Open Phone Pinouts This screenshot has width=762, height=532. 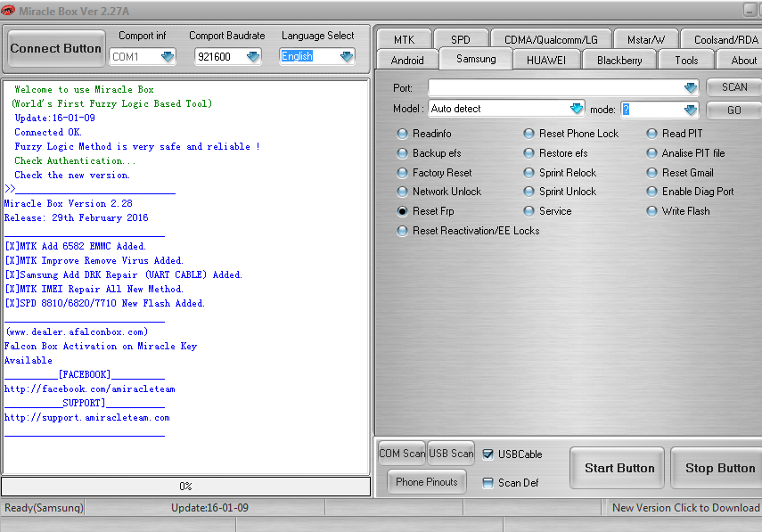tap(427, 482)
